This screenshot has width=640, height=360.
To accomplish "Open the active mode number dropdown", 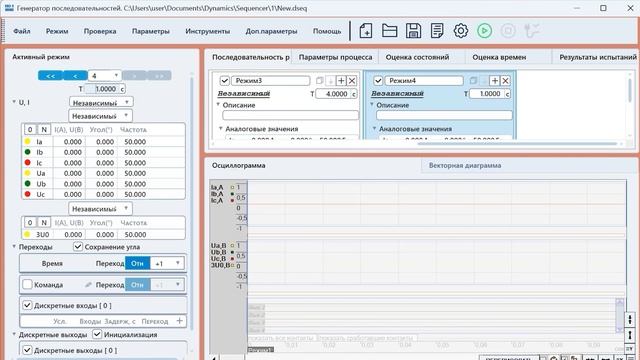I will tap(104, 76).
